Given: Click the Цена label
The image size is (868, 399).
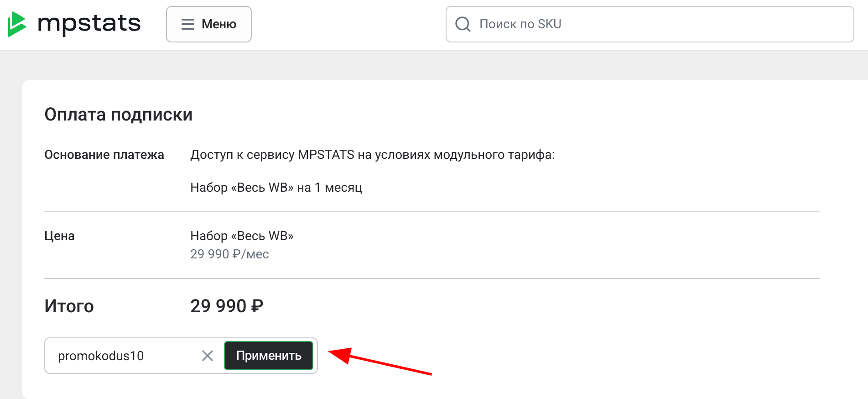Looking at the screenshot, I should [59, 236].
